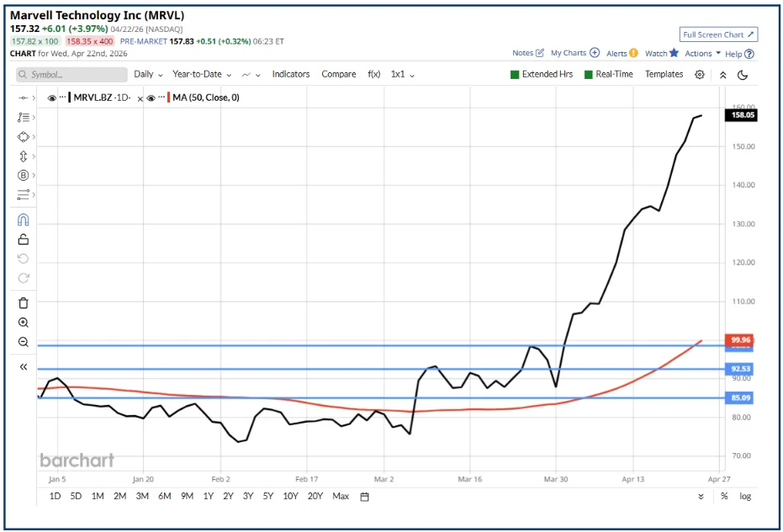The image size is (783, 532).
Task: Open the Year-to-Date period dropdown
Action: click(202, 74)
